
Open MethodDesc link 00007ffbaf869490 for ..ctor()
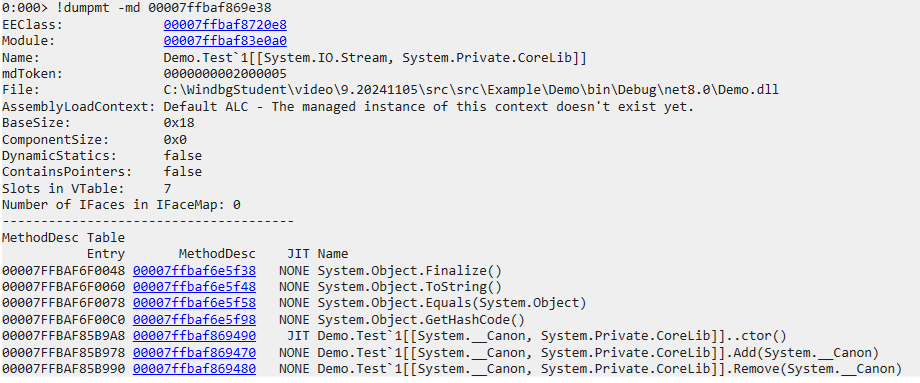[x=194, y=336]
